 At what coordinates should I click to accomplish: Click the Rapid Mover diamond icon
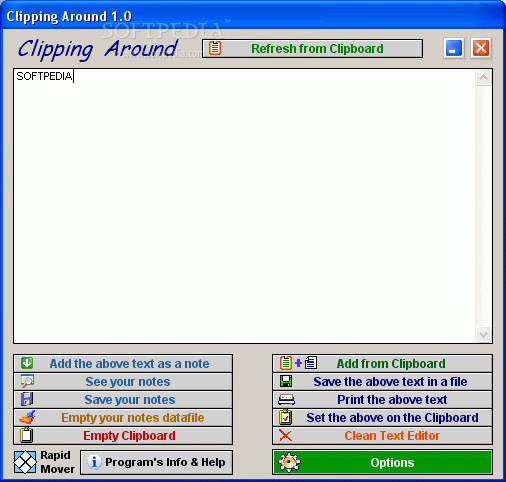click(25, 462)
